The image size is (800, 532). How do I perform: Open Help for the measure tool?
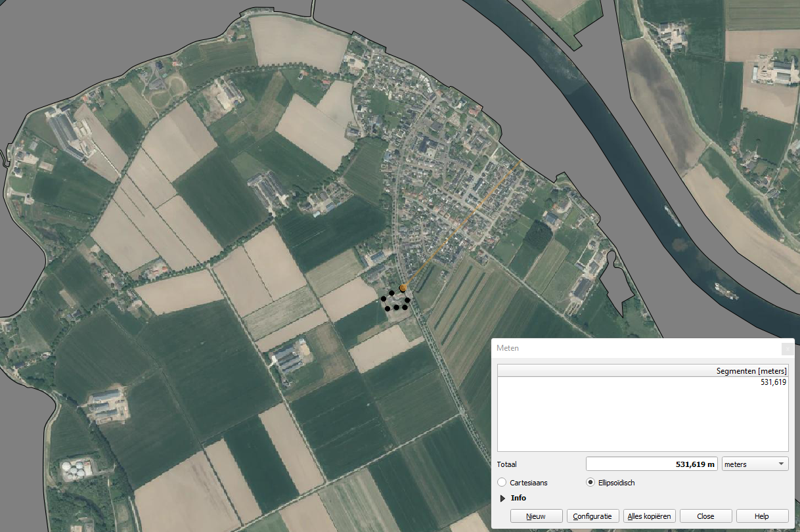coord(762,516)
